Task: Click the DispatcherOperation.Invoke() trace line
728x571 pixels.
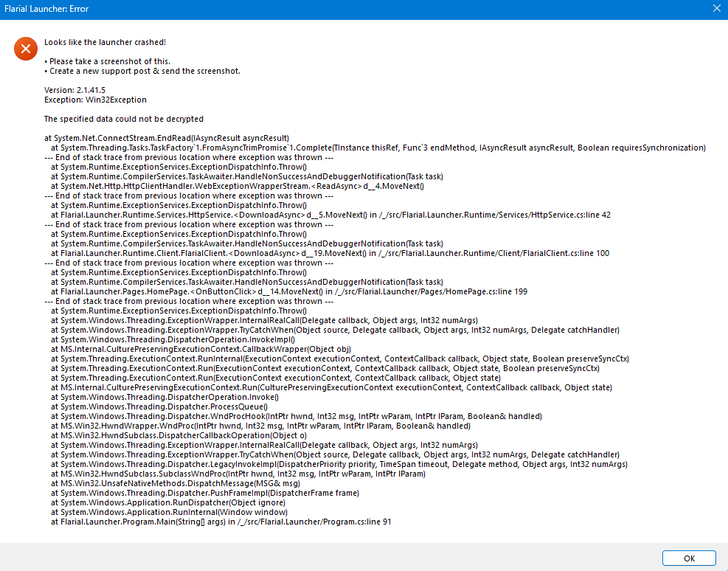Action: tap(164, 397)
